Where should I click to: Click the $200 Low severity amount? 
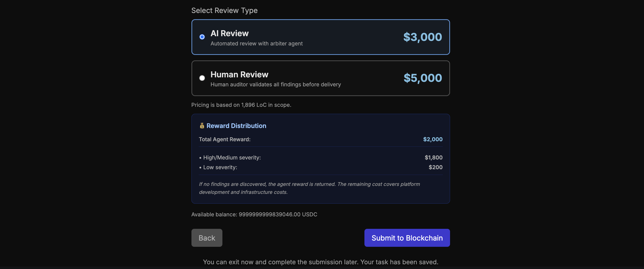[x=436, y=167]
